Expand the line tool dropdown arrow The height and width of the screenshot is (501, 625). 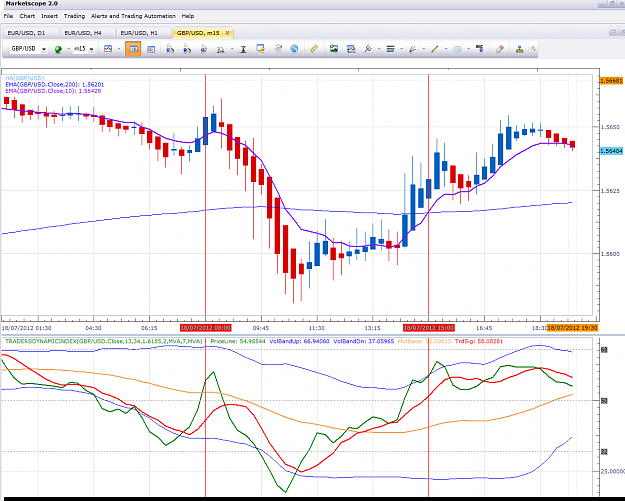[446, 49]
